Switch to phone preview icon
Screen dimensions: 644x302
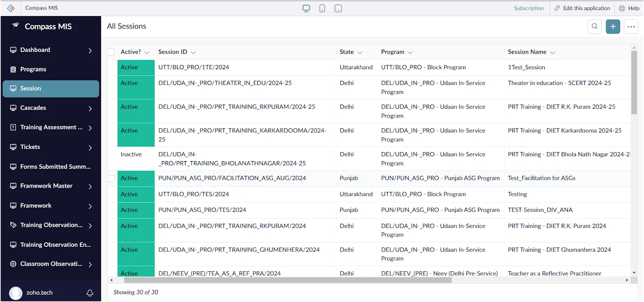pos(322,8)
